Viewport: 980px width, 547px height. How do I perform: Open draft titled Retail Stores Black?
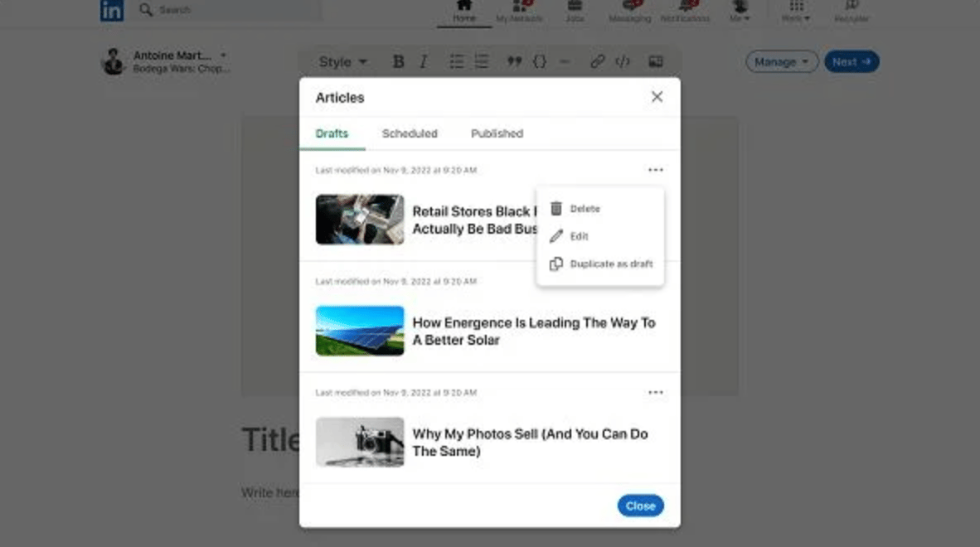coord(474,220)
